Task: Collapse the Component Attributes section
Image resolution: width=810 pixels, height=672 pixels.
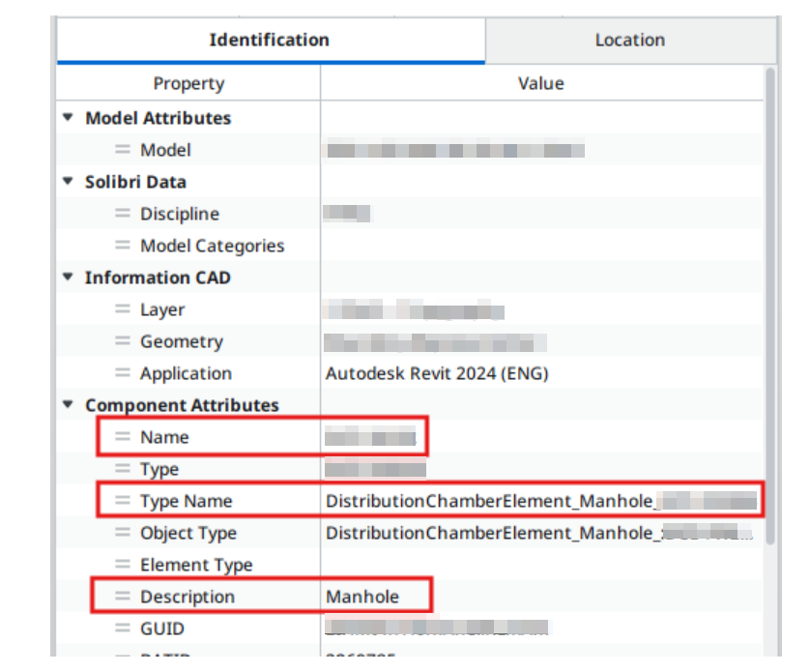Action: coord(68,405)
